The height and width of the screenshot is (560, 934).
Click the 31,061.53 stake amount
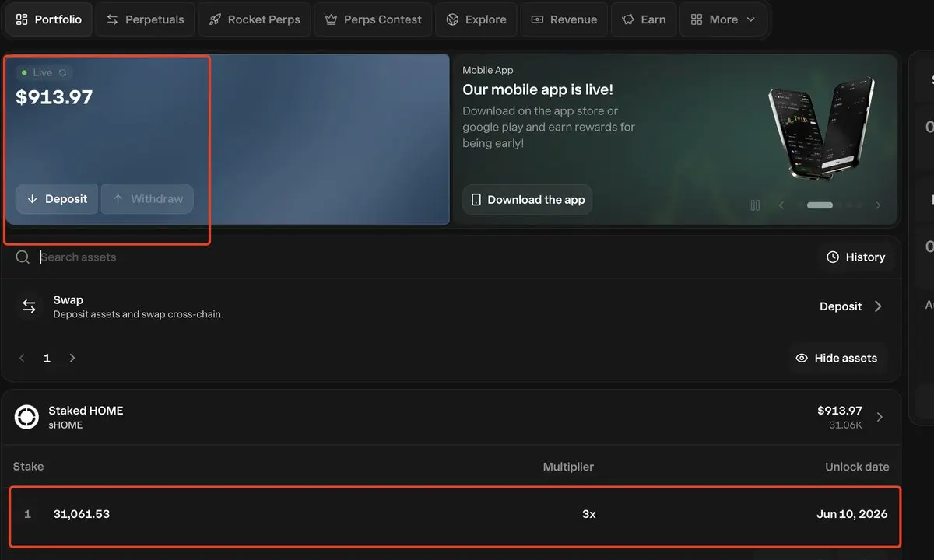click(82, 514)
